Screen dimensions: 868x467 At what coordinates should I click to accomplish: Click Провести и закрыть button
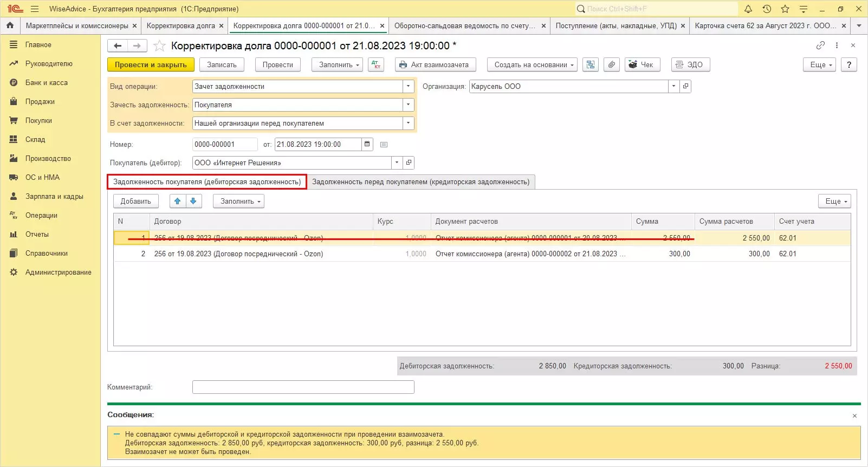coord(151,64)
